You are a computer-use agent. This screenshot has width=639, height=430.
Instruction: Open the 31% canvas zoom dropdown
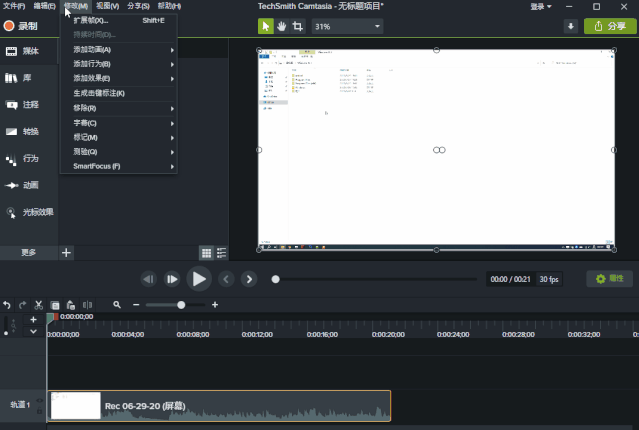[347, 26]
